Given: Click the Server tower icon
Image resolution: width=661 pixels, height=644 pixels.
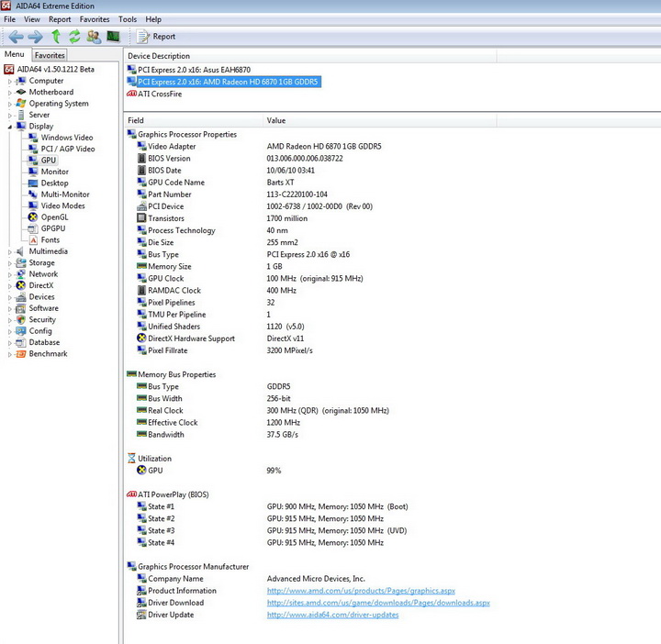Looking at the screenshot, I should pyautogui.click(x=20, y=115).
